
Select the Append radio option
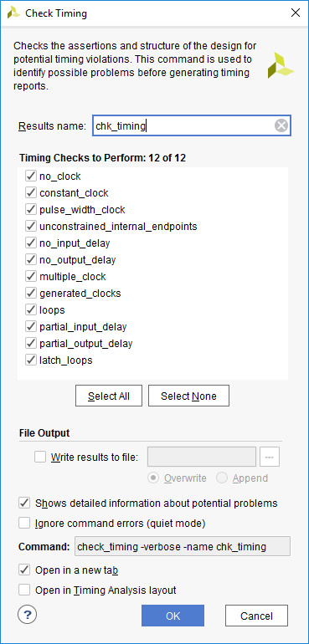tap(222, 478)
